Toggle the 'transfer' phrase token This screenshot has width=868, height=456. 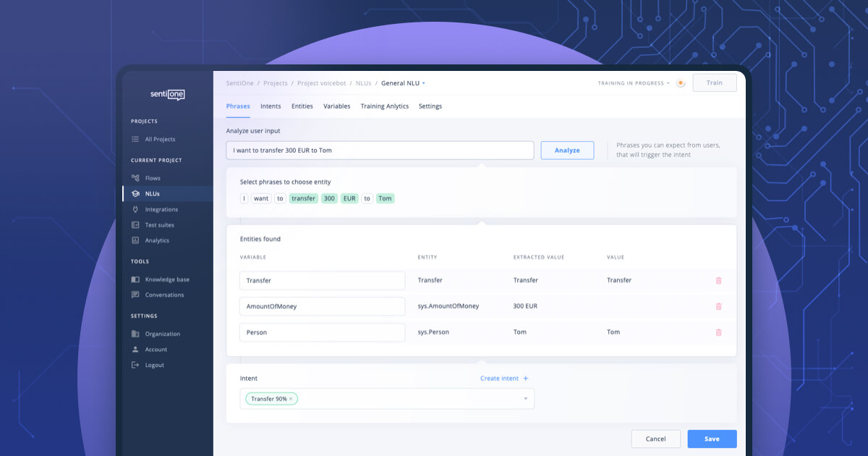click(303, 198)
